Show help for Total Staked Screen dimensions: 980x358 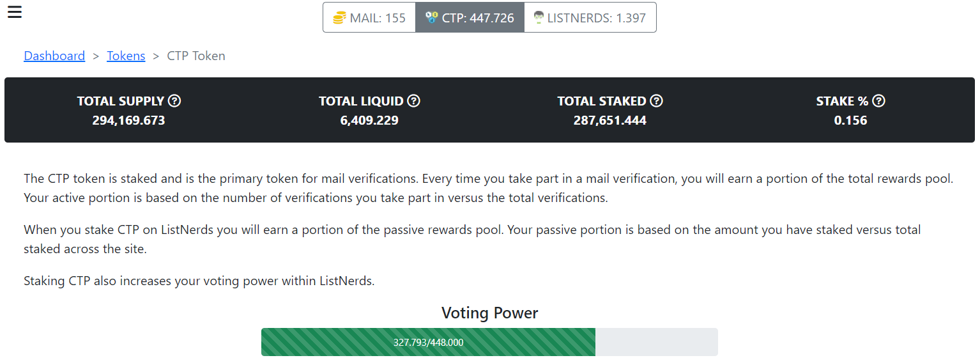(x=656, y=101)
